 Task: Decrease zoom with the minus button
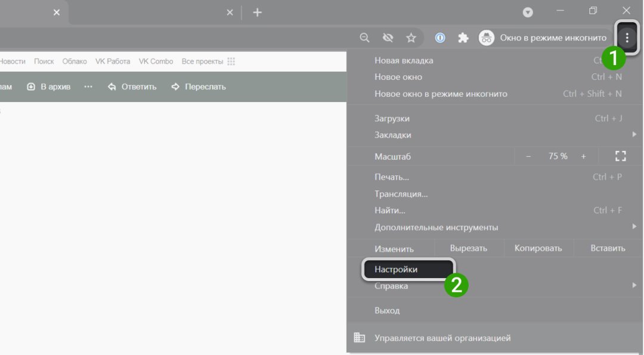528,156
